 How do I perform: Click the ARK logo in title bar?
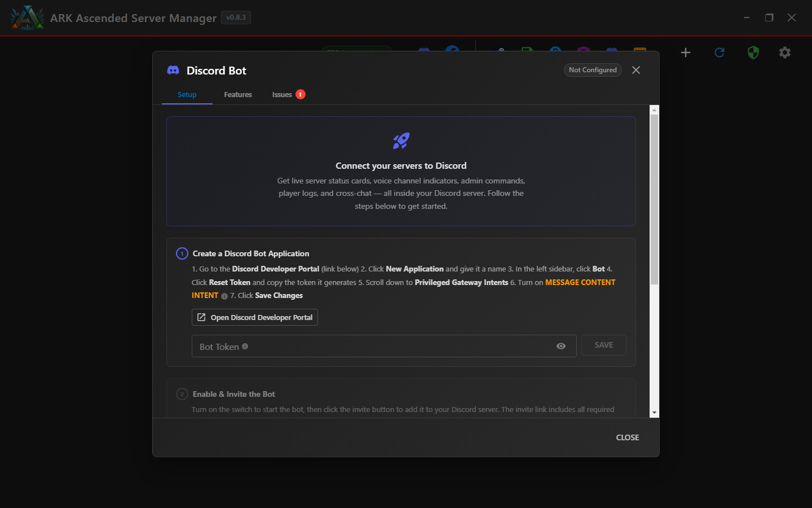(x=27, y=17)
